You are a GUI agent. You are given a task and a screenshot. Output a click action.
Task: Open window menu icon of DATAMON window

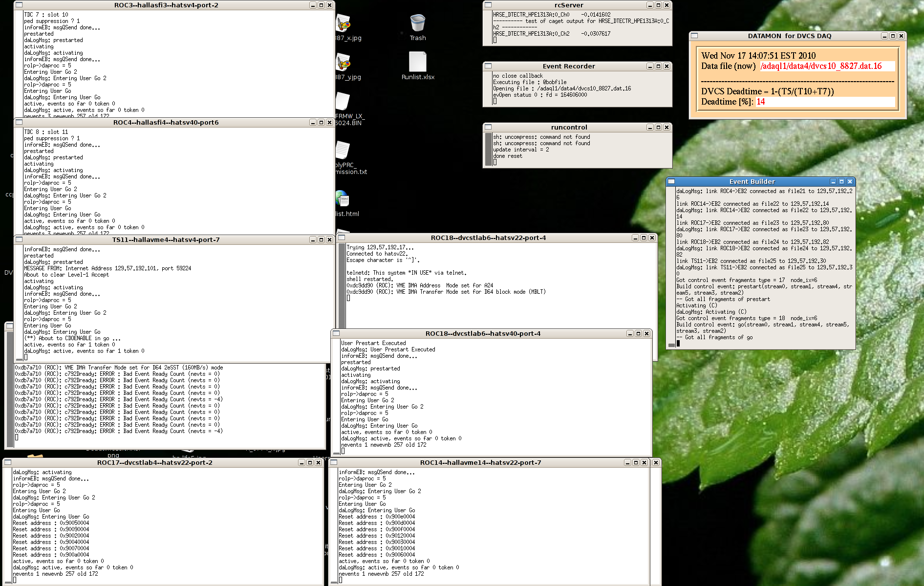[x=694, y=36]
